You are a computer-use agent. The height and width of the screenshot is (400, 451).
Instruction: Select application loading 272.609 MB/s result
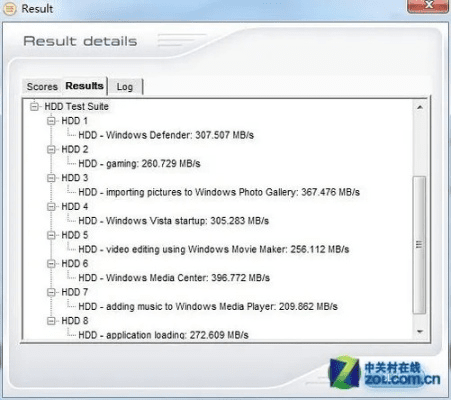pos(163,335)
